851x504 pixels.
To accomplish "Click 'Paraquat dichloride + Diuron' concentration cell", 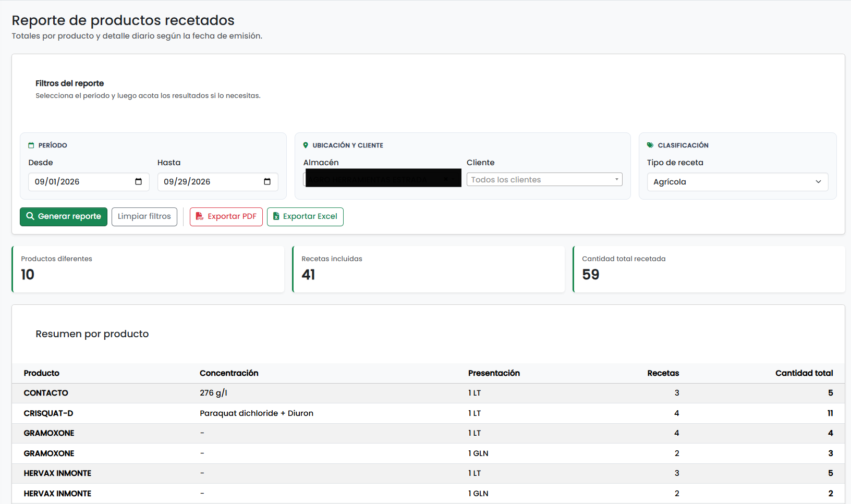I will (x=257, y=413).
